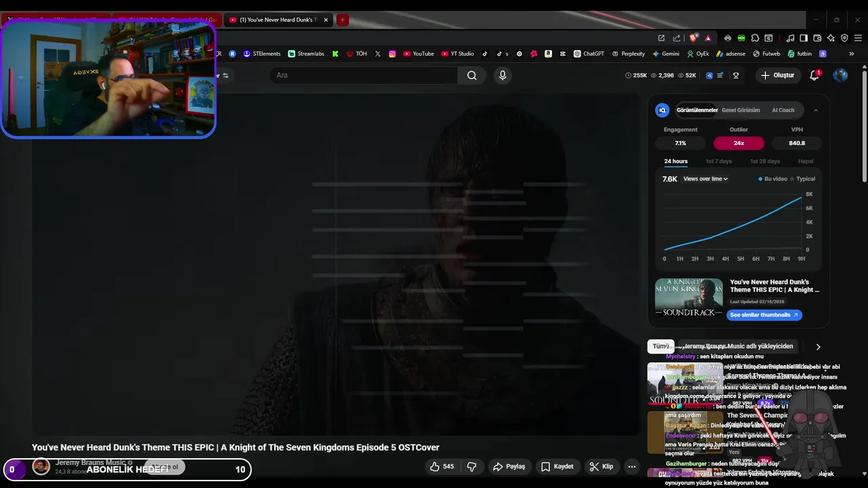
Task: Click the Brave Shields lion icon
Action: (x=694, y=38)
